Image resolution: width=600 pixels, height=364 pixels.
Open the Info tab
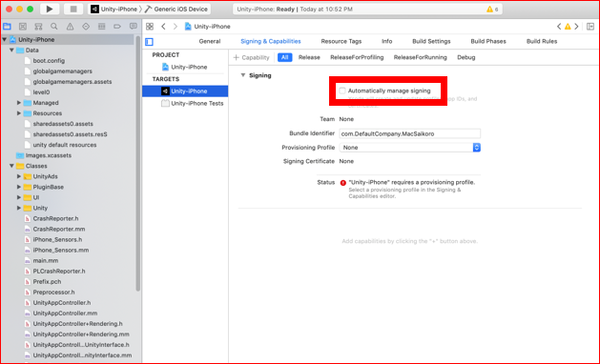click(x=387, y=41)
